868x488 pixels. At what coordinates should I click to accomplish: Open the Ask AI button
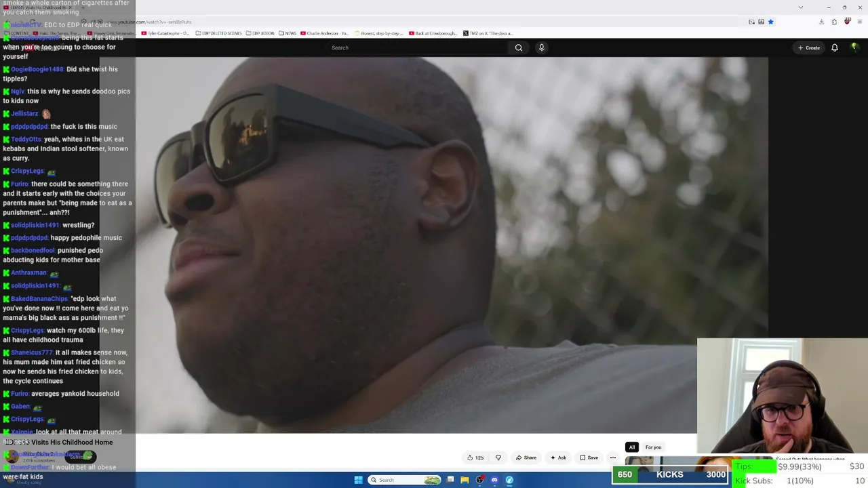coord(558,457)
